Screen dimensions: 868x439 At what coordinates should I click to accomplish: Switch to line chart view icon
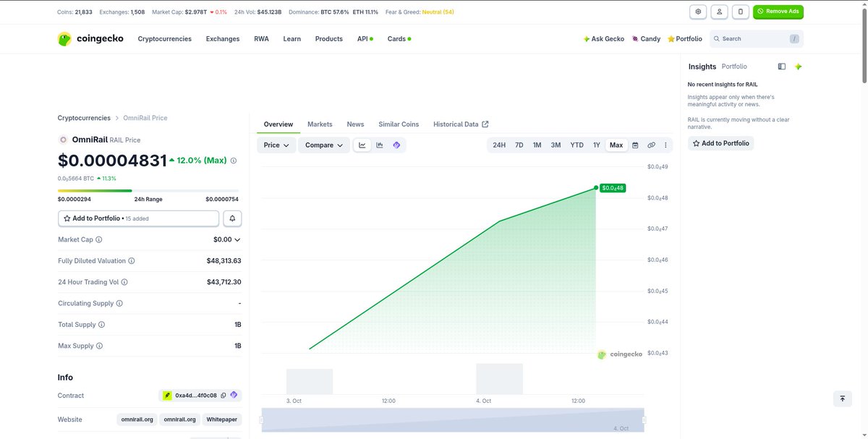coord(362,145)
